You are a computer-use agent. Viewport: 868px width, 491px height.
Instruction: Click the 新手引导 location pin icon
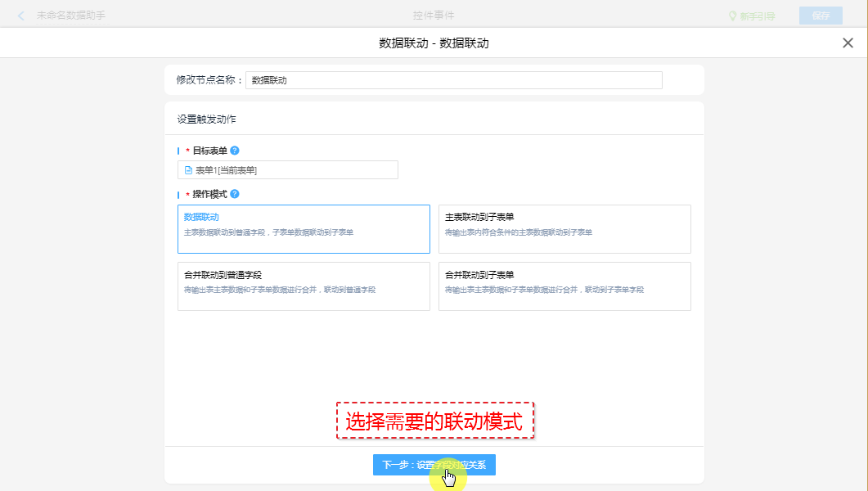click(x=733, y=16)
